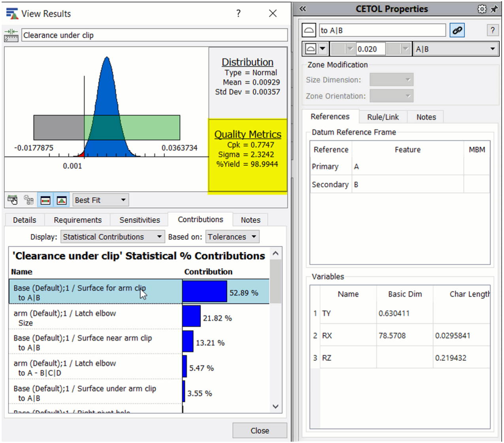Click the help icon in CETOL Properties

click(x=493, y=30)
